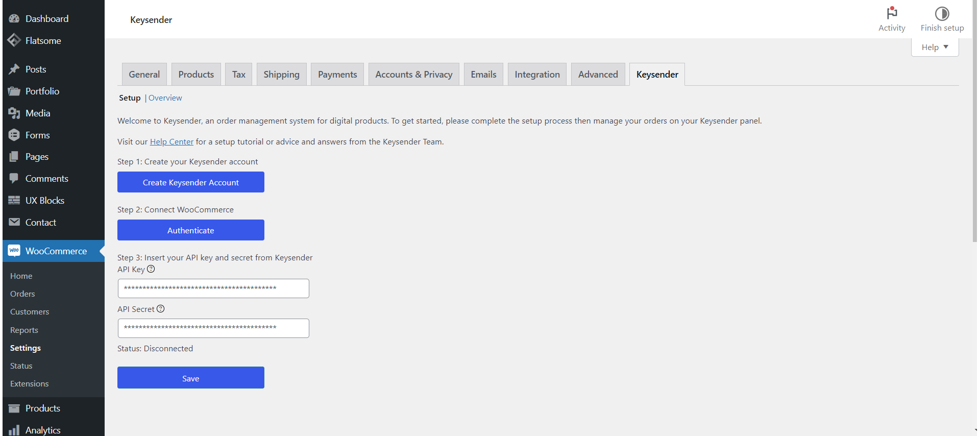Click the Media icon in sidebar
The image size is (980, 436).
pos(14,113)
